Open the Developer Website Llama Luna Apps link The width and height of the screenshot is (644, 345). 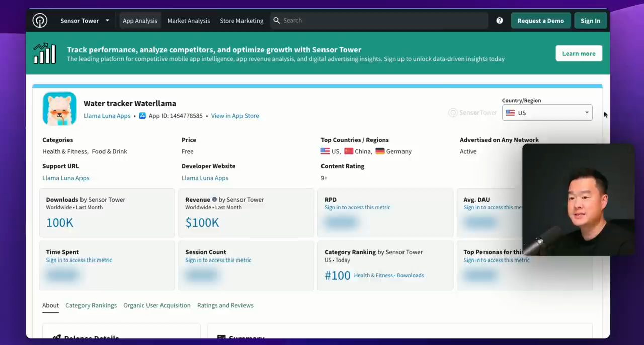pyautogui.click(x=205, y=178)
